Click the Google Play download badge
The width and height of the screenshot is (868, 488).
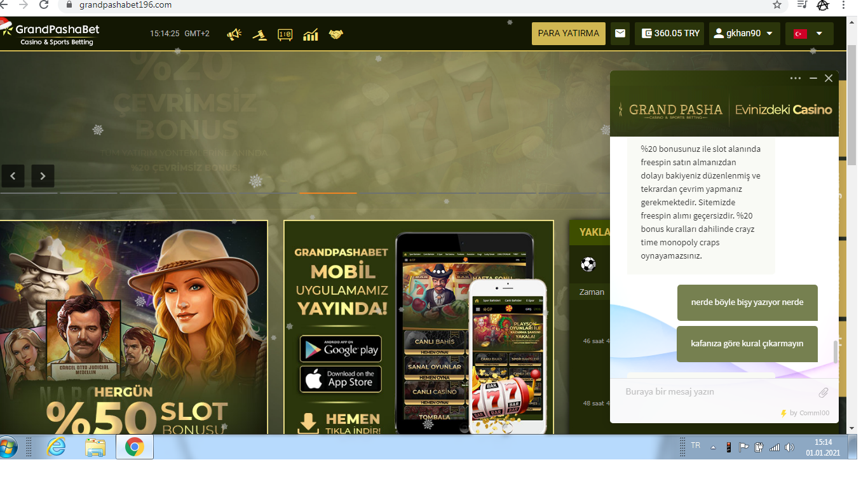point(341,349)
